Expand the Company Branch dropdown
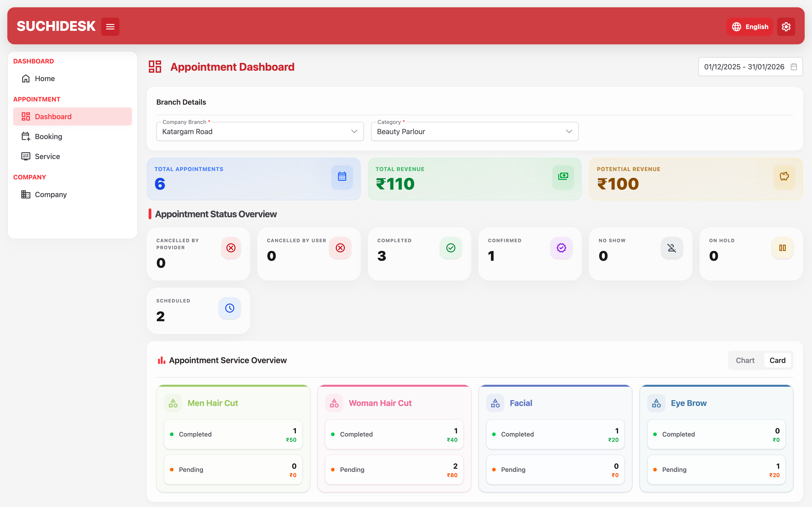 (x=260, y=131)
